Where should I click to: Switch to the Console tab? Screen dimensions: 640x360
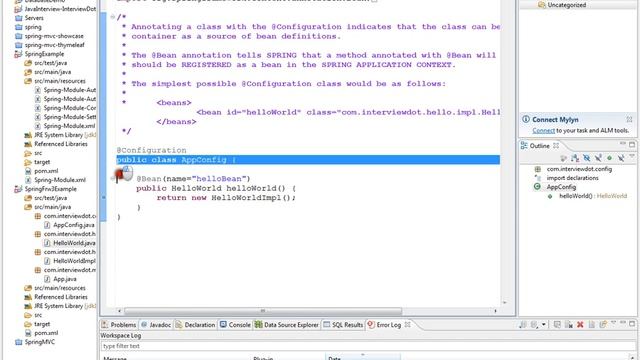[235, 325]
